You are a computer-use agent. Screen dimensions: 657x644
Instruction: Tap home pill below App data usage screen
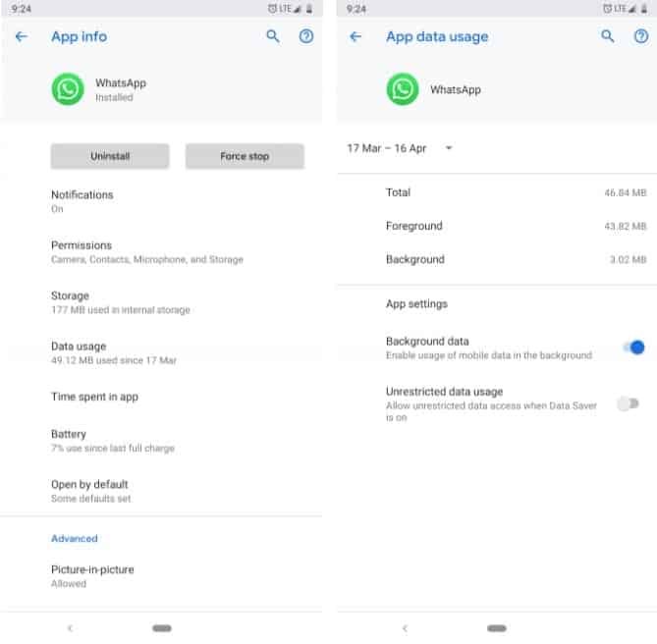pos(497,628)
